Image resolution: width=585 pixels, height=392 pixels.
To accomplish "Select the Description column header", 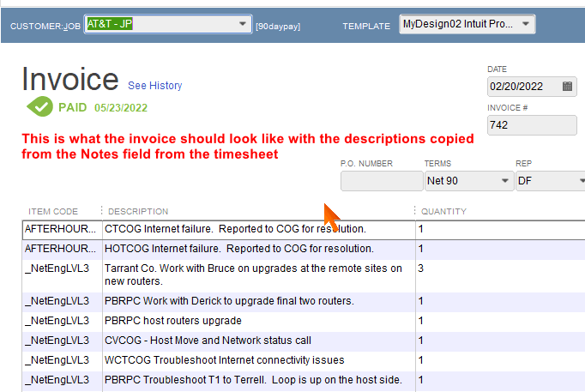I will pos(138,212).
